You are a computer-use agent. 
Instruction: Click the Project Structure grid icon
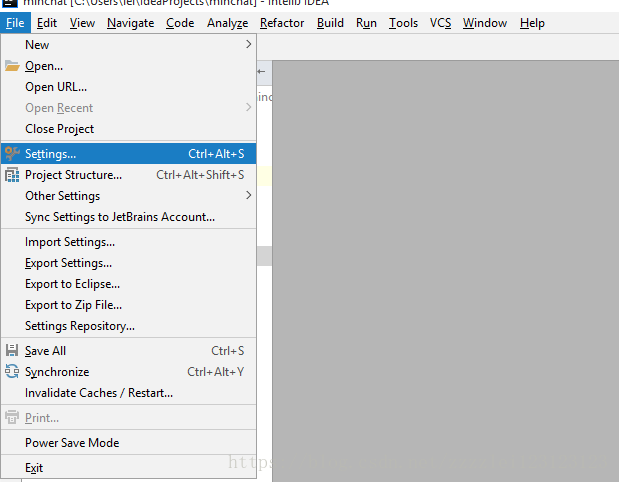(12, 175)
